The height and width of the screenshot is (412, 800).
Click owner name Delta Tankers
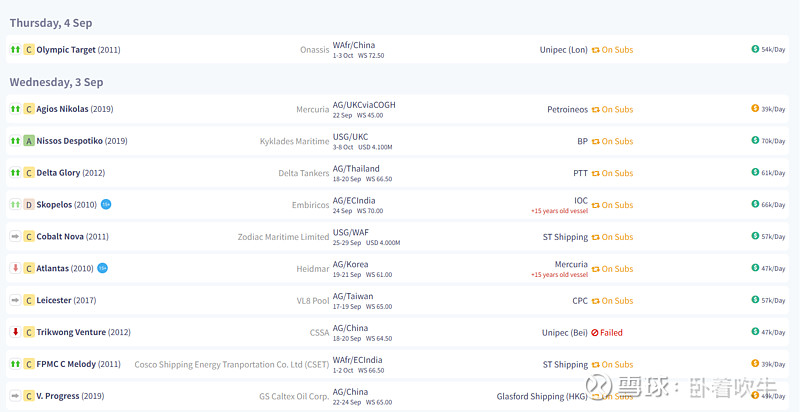[x=304, y=173]
